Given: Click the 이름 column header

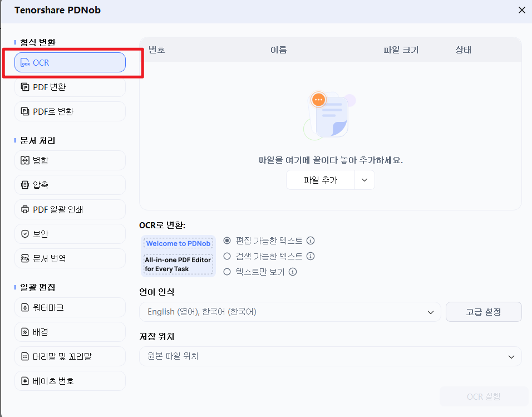Looking at the screenshot, I should [279, 50].
